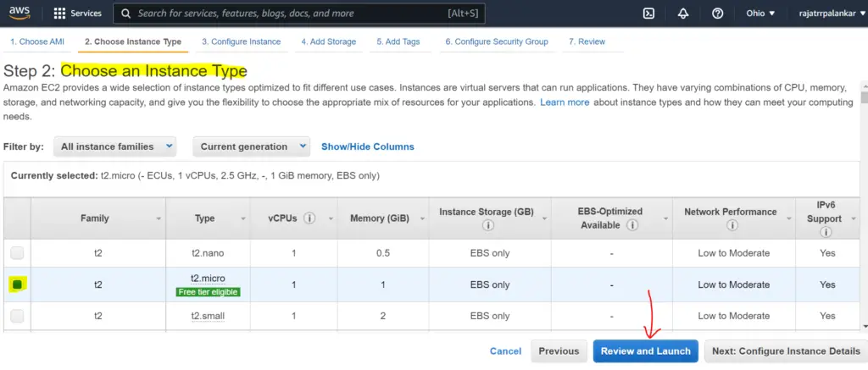Open the Services grid menu
This screenshot has width=868, height=370.
click(77, 14)
